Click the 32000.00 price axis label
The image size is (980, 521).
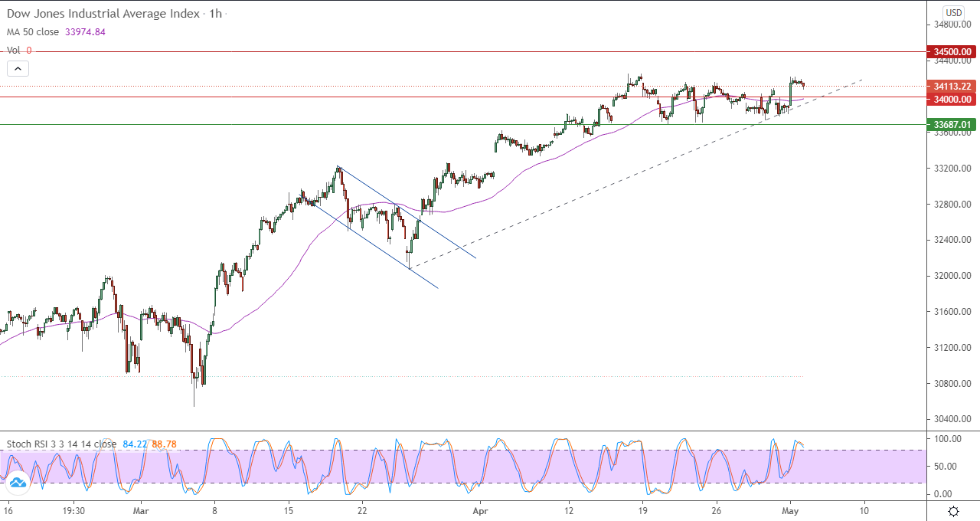[x=952, y=276]
